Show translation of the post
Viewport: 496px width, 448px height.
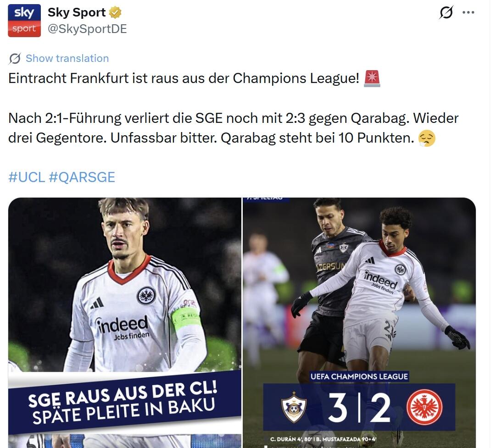67,59
